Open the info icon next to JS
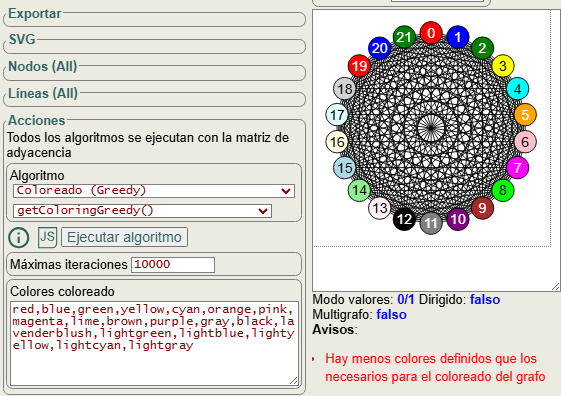Screen dimensions: 561x396 click(19, 238)
